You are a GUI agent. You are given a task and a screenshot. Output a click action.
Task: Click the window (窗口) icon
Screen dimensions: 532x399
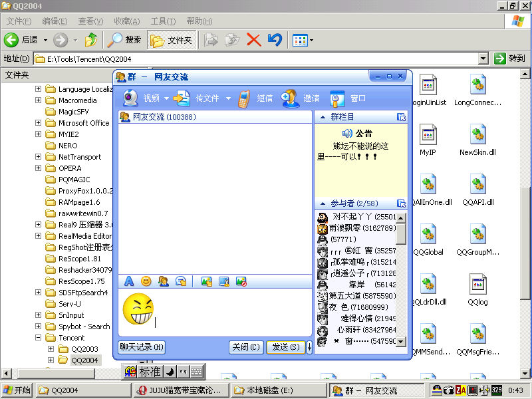(337, 98)
